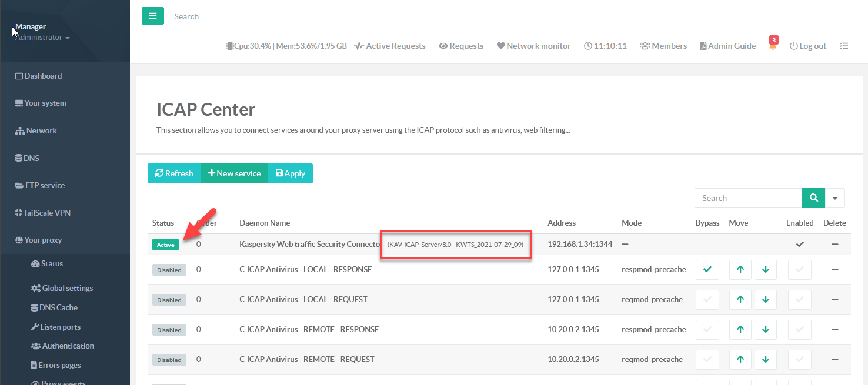The image size is (868, 385).
Task: Open Kaspersky Web traffic Security Connector link
Action: point(311,244)
